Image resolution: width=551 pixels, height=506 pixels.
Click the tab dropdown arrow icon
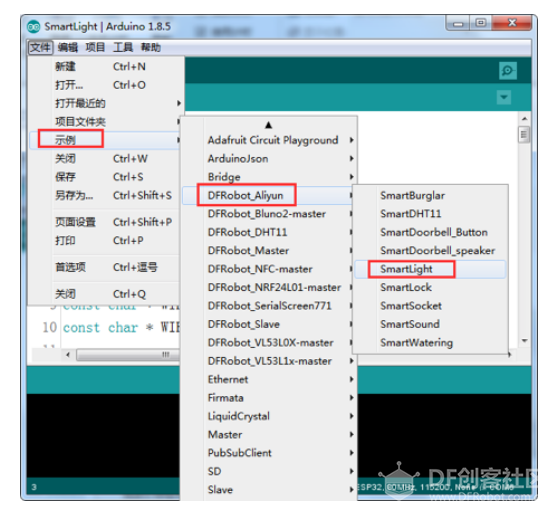pyautogui.click(x=504, y=97)
